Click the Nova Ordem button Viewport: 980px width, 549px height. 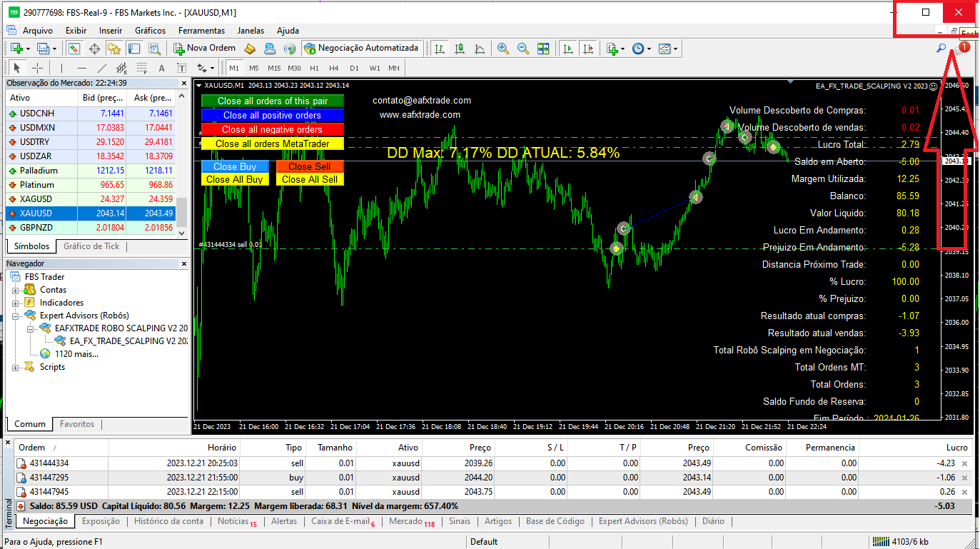[204, 49]
